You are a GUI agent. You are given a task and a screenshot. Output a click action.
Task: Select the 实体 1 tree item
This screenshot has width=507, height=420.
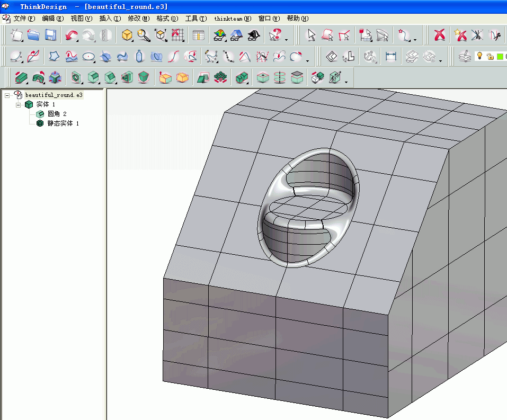(46, 104)
